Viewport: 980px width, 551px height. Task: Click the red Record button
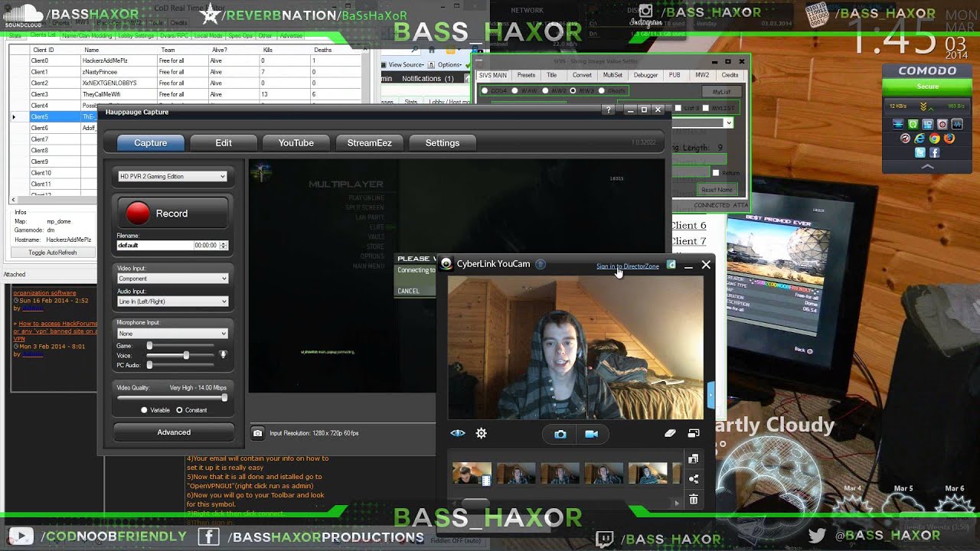click(171, 214)
